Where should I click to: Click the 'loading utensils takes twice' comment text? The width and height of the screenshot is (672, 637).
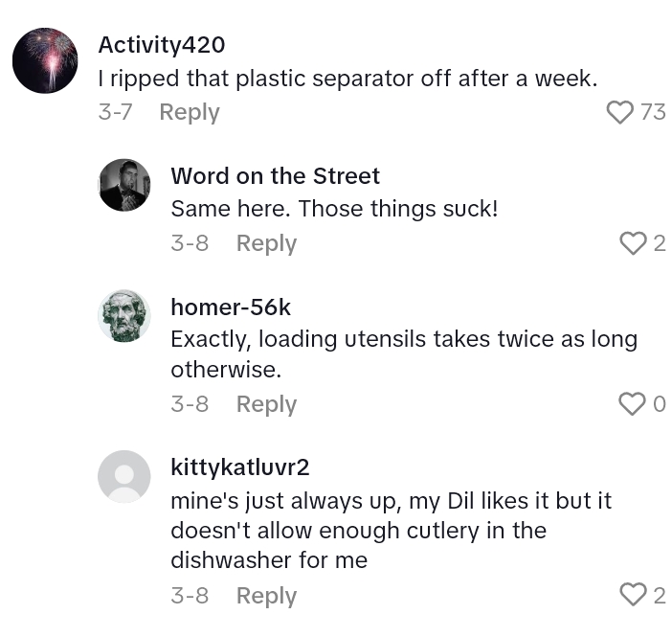pyautogui.click(x=403, y=339)
